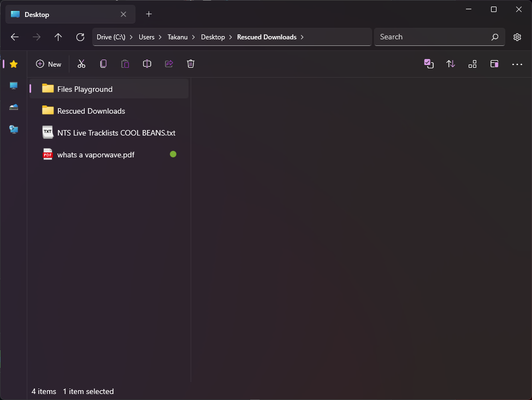Click green tag dot on vaporwave.pdf
The height and width of the screenshot is (400, 532).
[173, 154]
